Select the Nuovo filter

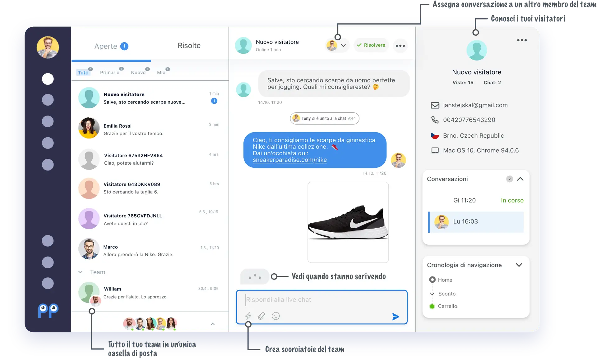138,72
